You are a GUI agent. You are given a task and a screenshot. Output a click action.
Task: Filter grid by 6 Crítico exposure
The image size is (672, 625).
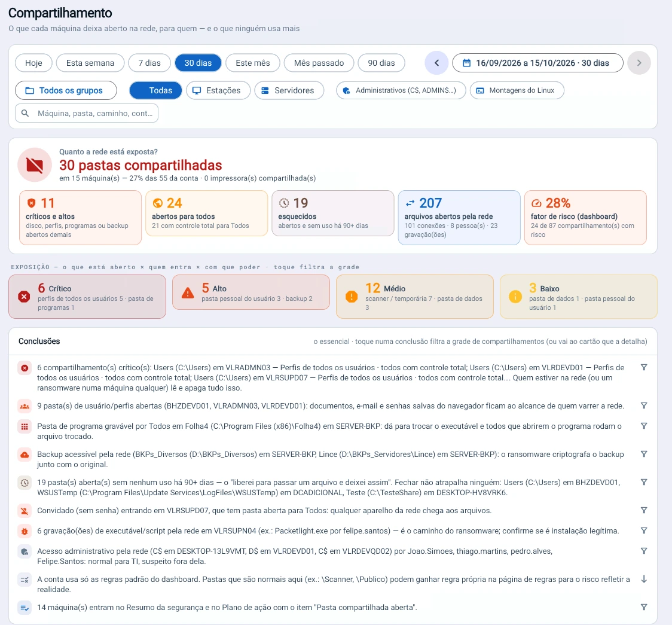tap(87, 297)
